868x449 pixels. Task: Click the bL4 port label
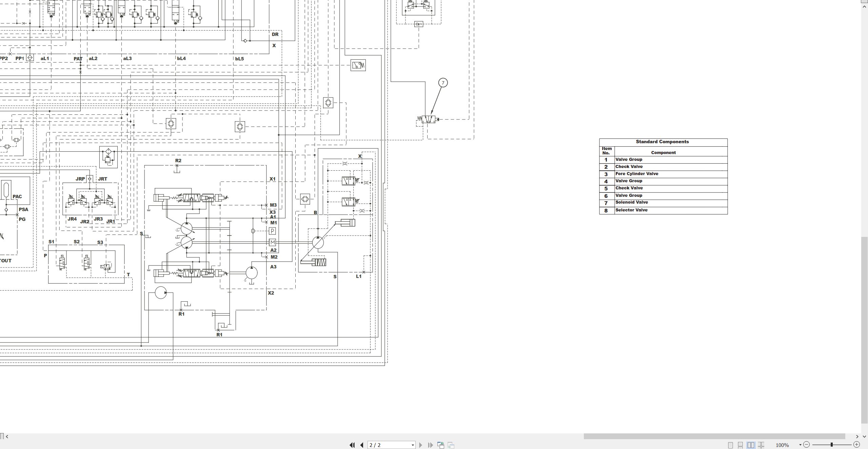click(x=181, y=58)
